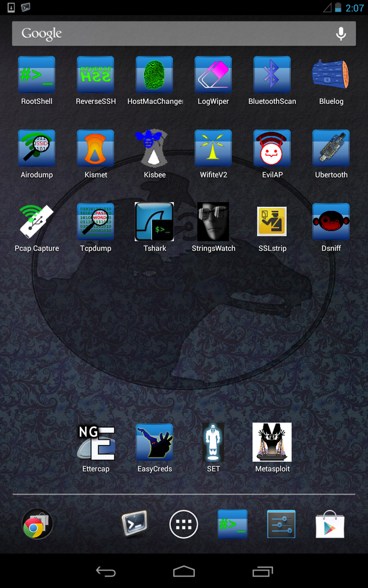The height and width of the screenshot is (588, 368).
Task: Launch the Dsniff monkey app
Action: (x=331, y=222)
